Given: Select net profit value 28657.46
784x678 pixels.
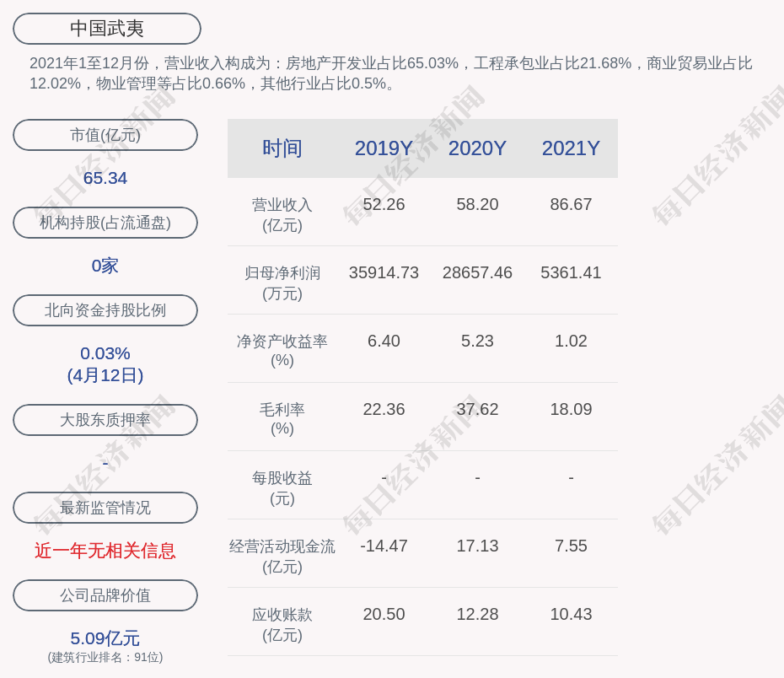Looking at the screenshot, I should pos(477,272).
